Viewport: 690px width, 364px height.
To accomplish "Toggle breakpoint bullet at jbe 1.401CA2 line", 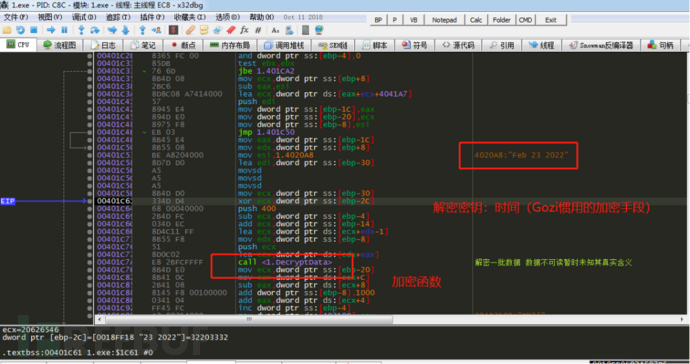I will pyautogui.click(x=90, y=71).
